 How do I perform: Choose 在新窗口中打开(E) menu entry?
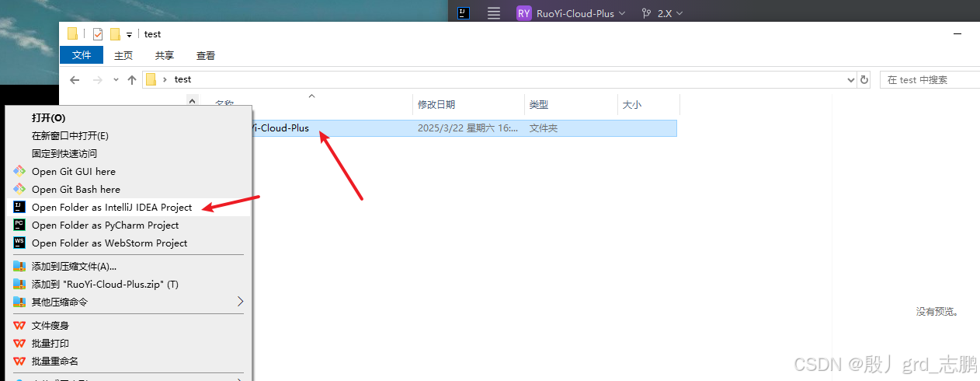coord(129,135)
